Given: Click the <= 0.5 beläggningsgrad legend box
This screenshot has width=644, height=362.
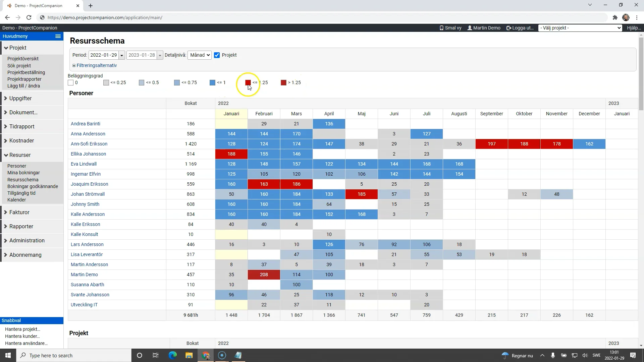Looking at the screenshot, I should click(x=142, y=82).
